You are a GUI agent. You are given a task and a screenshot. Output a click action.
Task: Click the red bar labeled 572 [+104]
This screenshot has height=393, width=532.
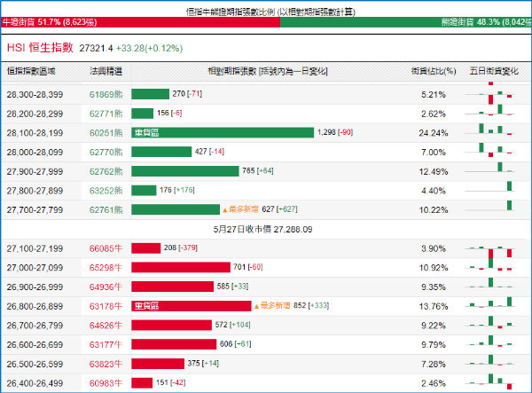(x=172, y=325)
